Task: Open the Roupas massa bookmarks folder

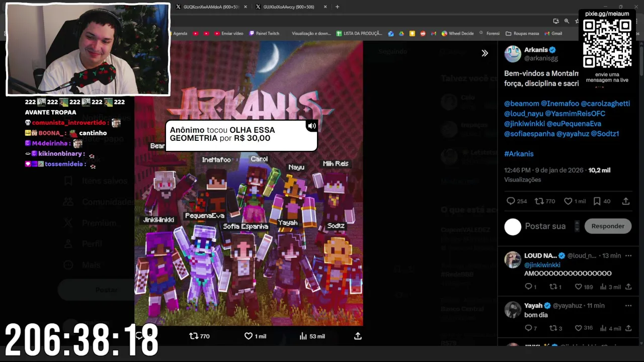Action: 522,34
